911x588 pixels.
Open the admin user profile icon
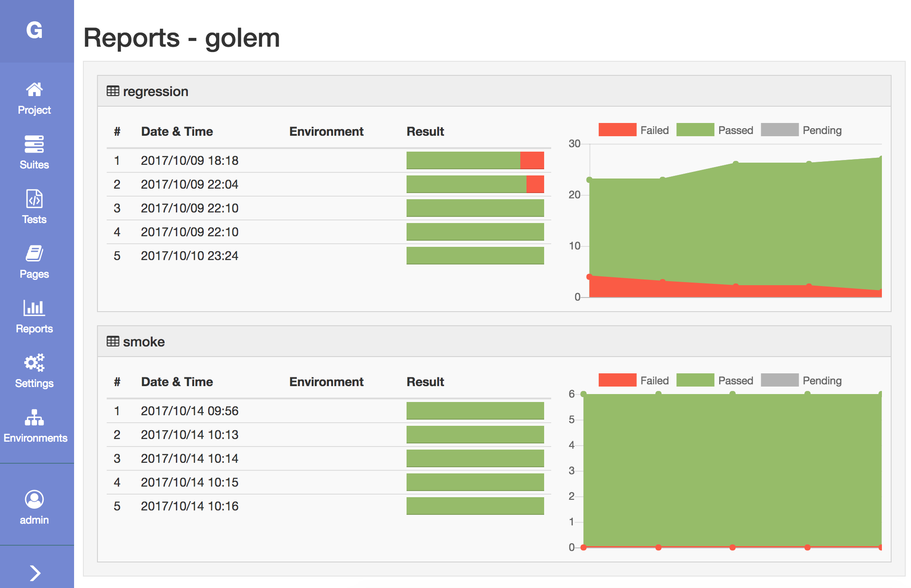[34, 499]
